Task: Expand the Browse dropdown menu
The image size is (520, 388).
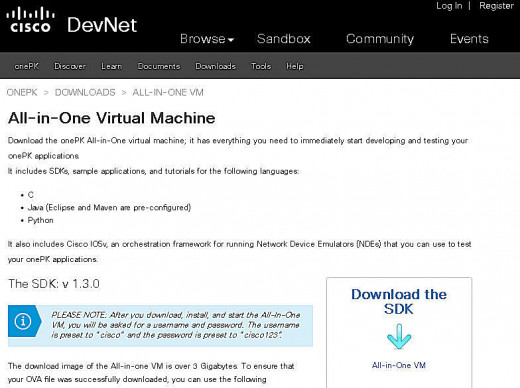Action: (x=207, y=39)
